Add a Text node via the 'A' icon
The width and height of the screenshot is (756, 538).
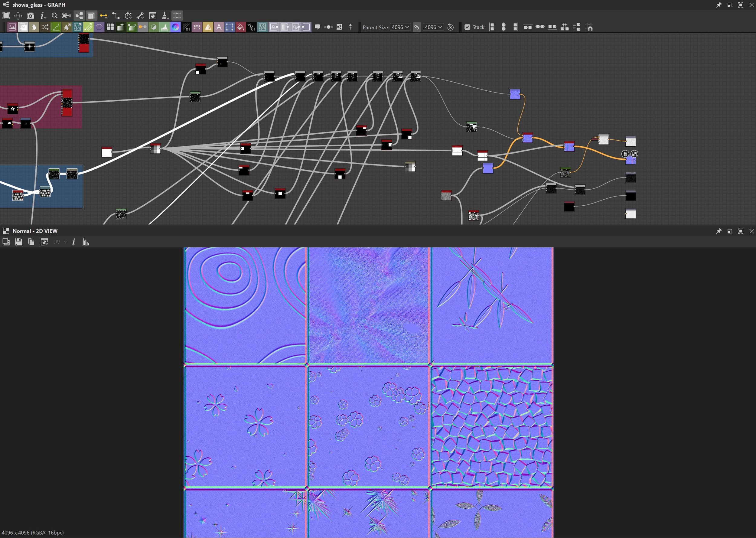tap(219, 27)
